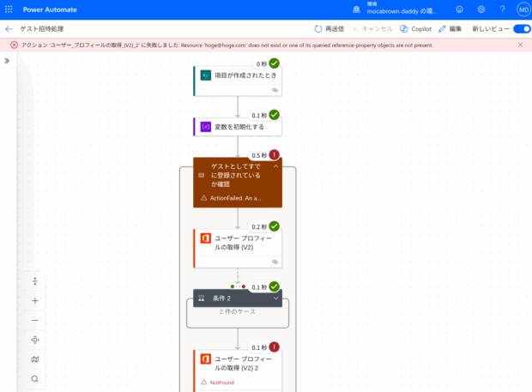The image size is (532, 392).
Task: Click the link icon on the trigger card
Action: click(275, 90)
